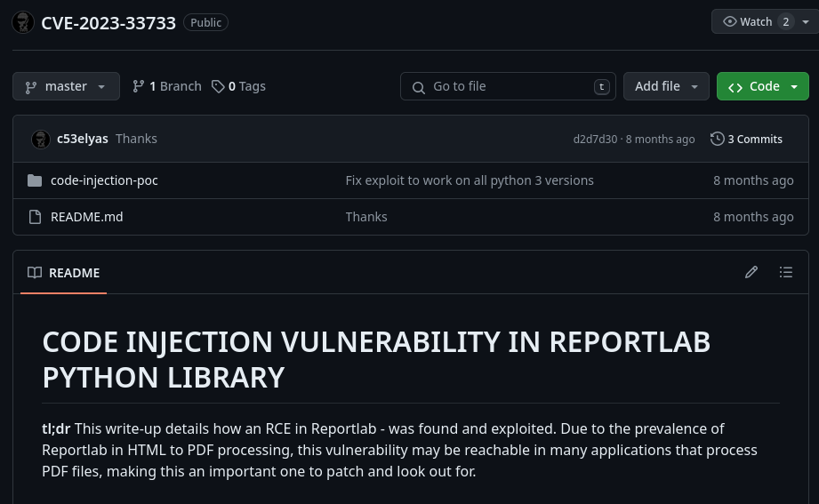Open the 'Fix exploit' commit message link
The height and width of the screenshot is (504, 819).
point(470,180)
